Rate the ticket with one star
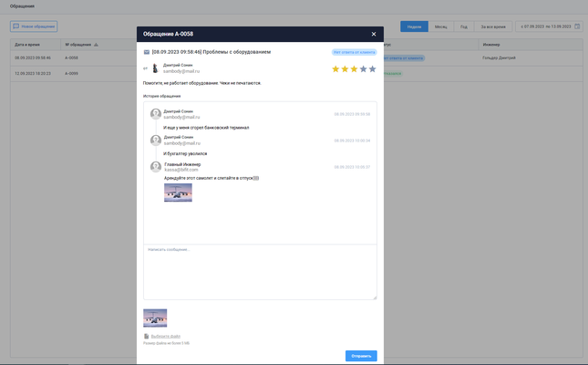588x365 pixels. click(335, 68)
